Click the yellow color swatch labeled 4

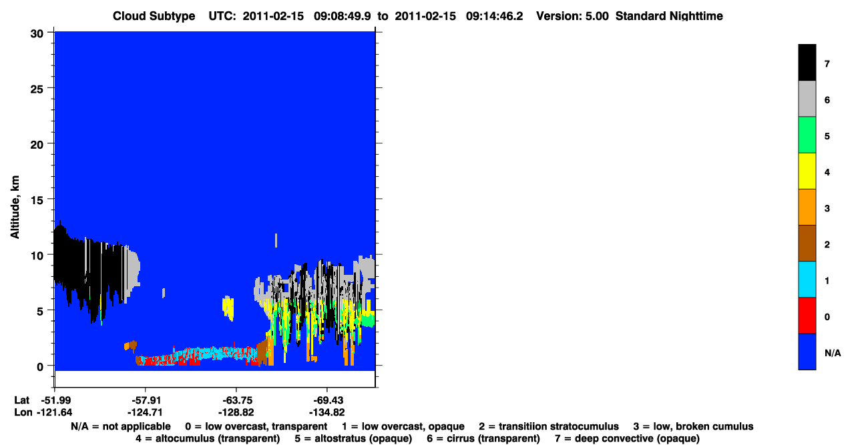point(807,171)
